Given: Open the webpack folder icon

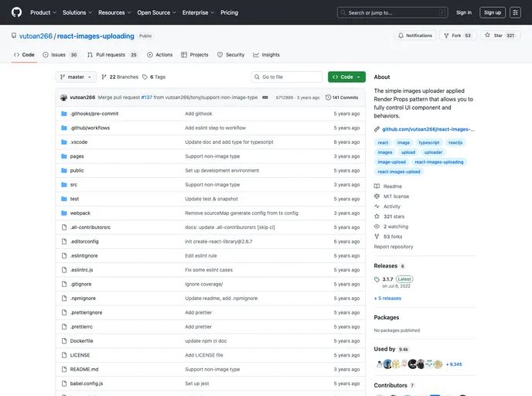Looking at the screenshot, I should pyautogui.click(x=63, y=213).
